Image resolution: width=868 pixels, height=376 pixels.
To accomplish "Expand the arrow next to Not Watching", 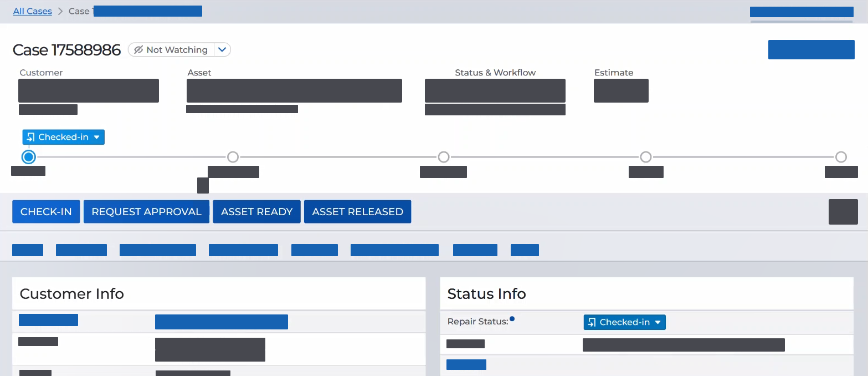I will pos(222,50).
